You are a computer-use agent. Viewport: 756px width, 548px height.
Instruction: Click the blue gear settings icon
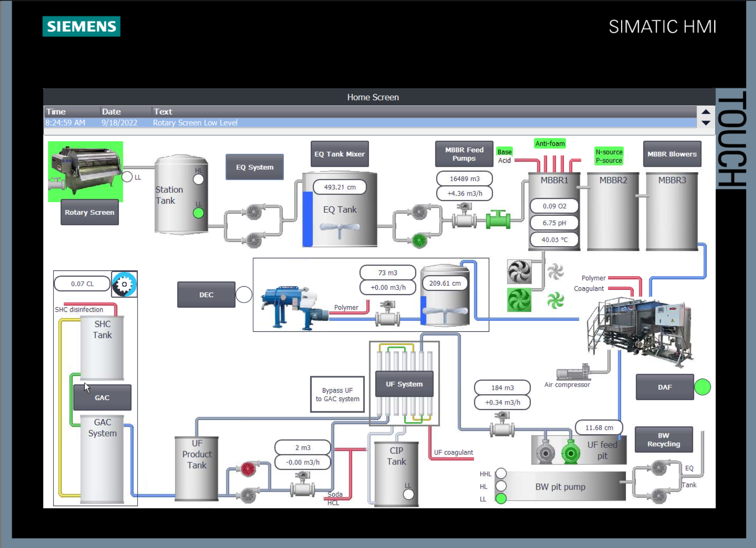[124, 284]
